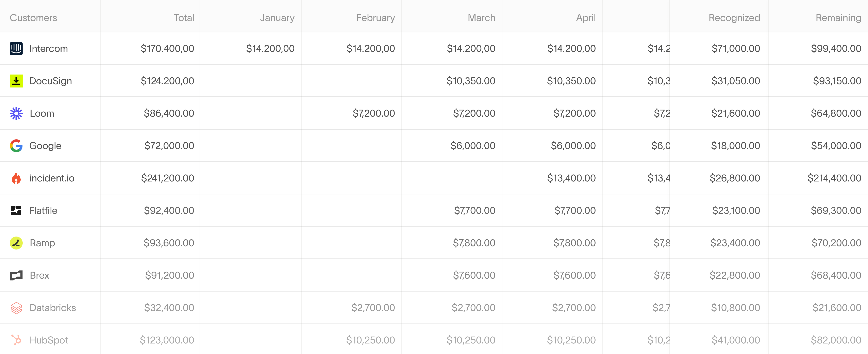This screenshot has height=354, width=868.
Task: Select the January column header
Action: (277, 18)
